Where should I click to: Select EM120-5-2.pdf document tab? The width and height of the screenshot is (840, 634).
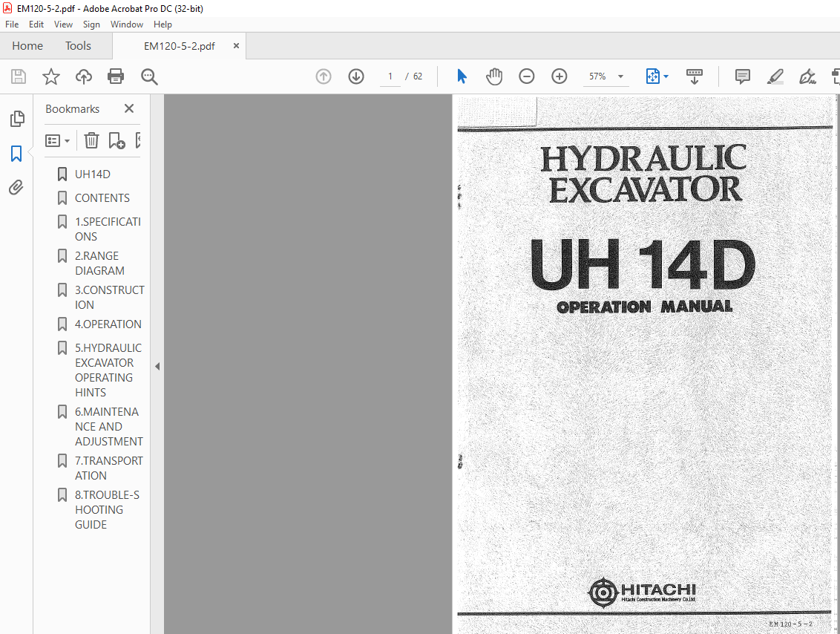pos(180,46)
